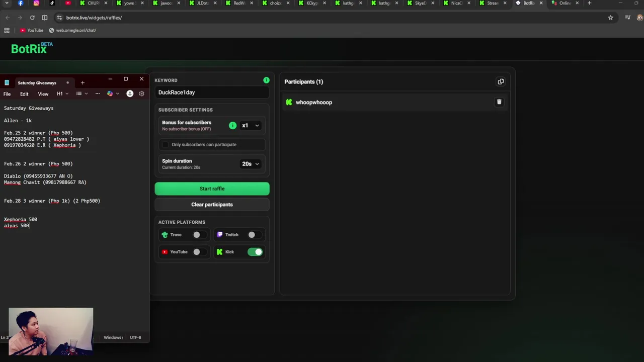Add a new Notepad tab
This screenshot has width=644, height=362.
tap(83, 82)
